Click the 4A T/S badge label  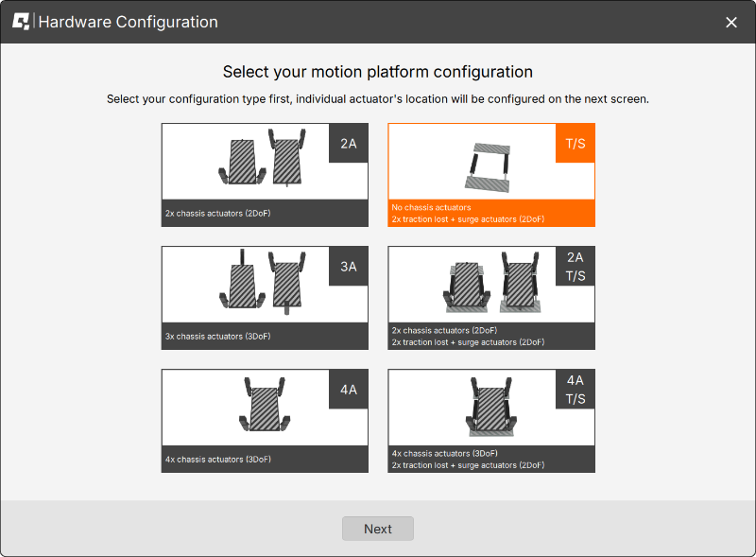click(x=576, y=389)
